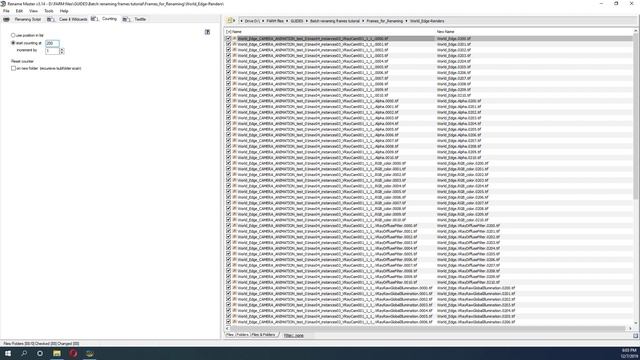Uncheck the file row ending RGB_color.0000.tif
Screen dimensions: 640x360
point(229,163)
